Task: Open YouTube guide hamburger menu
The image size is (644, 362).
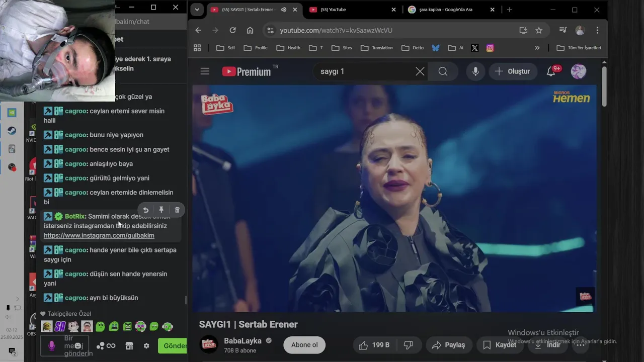Action: point(205,71)
